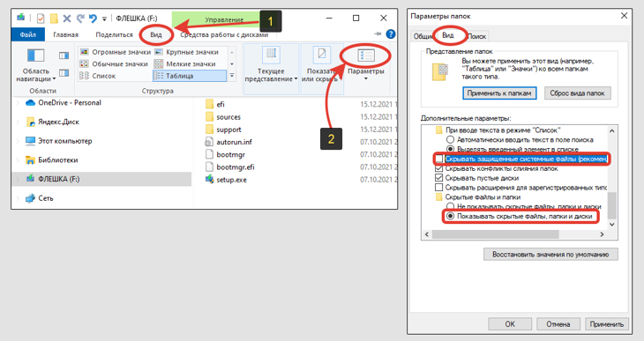Open the Файл tab in Explorer
The height and width of the screenshot is (341, 644).
pos(28,34)
